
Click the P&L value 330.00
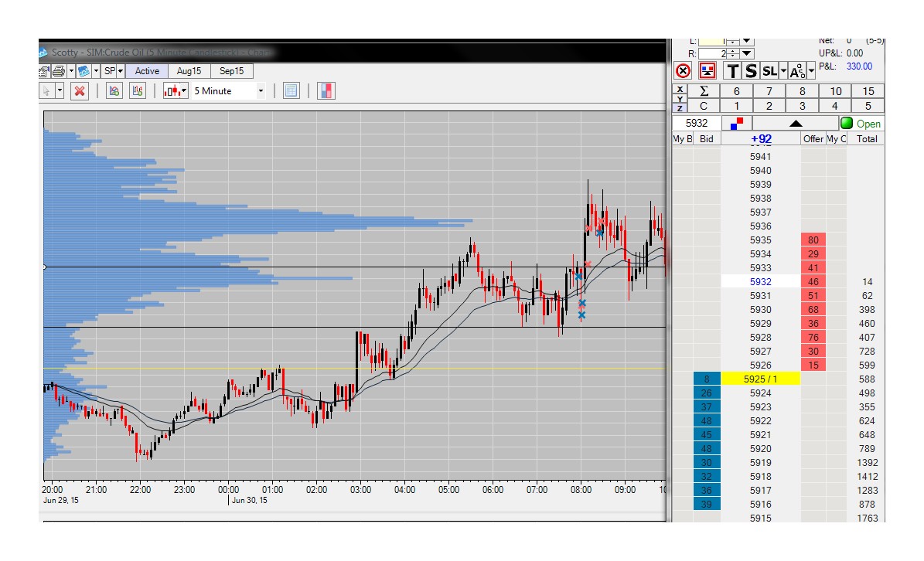(x=859, y=66)
